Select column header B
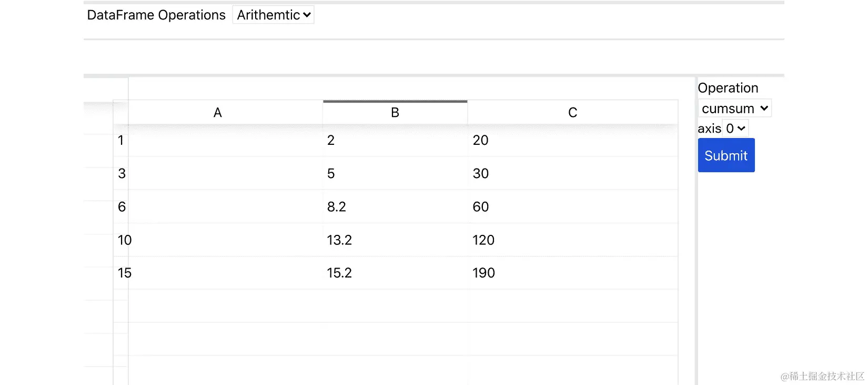The image size is (868, 385). pyautogui.click(x=395, y=113)
